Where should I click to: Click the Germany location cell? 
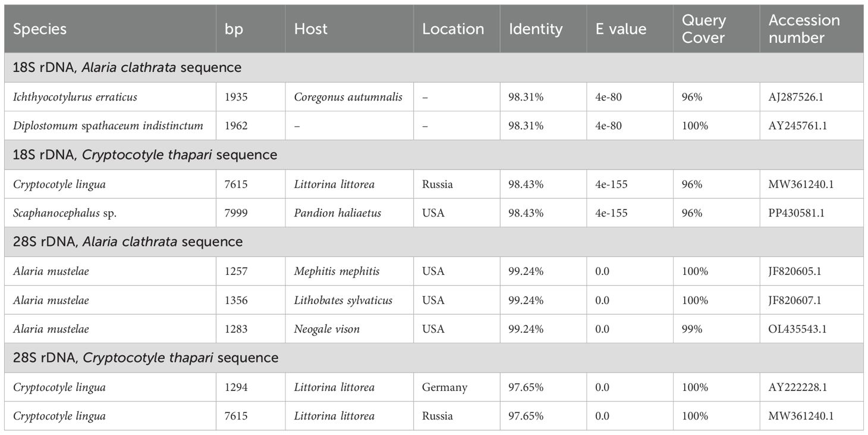click(x=445, y=387)
